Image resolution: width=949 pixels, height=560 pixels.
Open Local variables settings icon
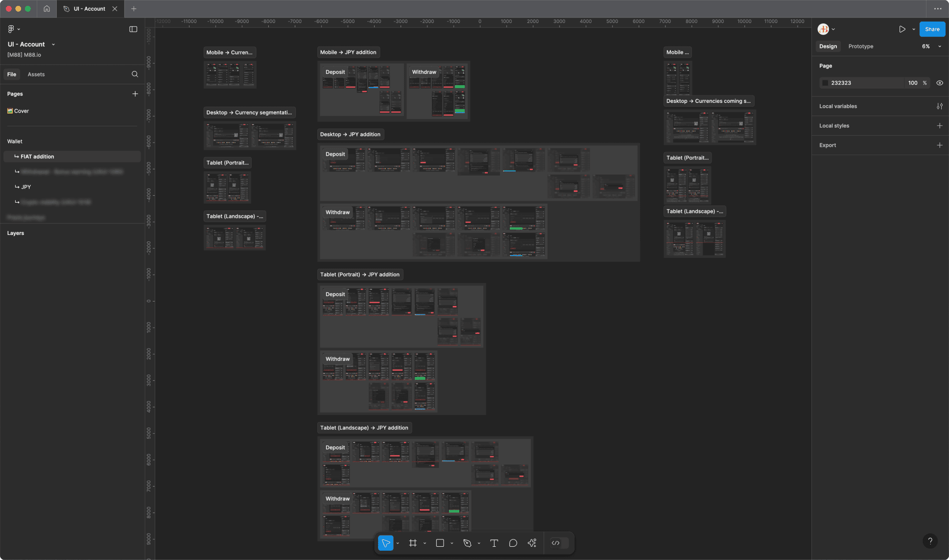(940, 106)
